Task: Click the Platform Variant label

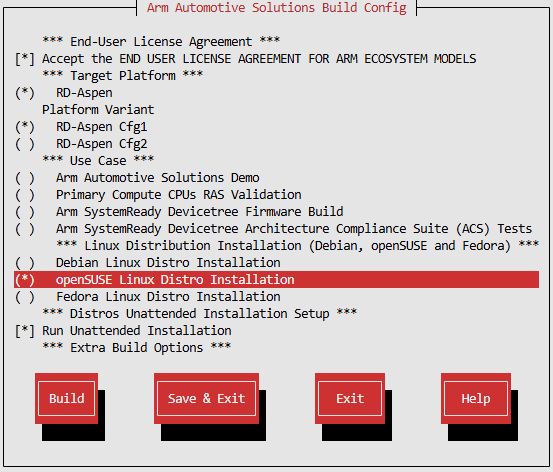Action: tap(98, 110)
